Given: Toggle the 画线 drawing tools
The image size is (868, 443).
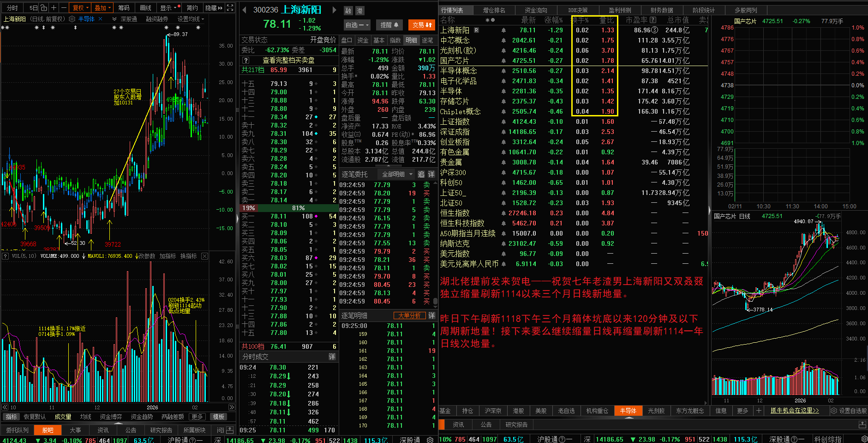Looking at the screenshot, I should tap(146, 7).
